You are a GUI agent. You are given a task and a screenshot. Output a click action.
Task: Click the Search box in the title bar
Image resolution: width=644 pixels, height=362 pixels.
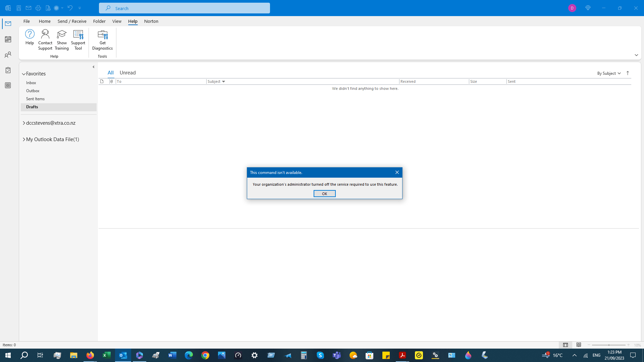(x=184, y=8)
